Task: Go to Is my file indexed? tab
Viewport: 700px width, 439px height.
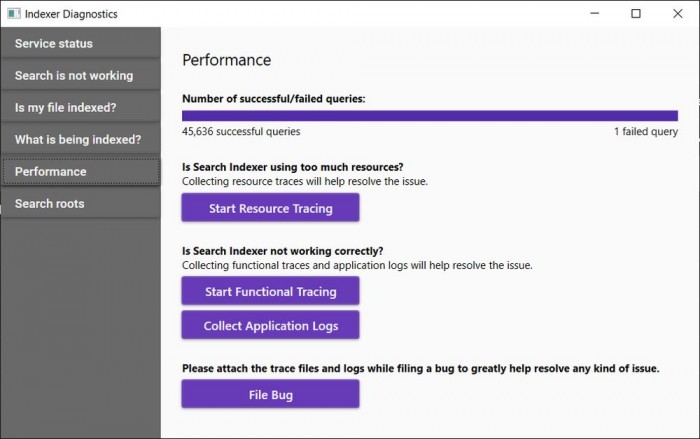Action: [x=80, y=108]
